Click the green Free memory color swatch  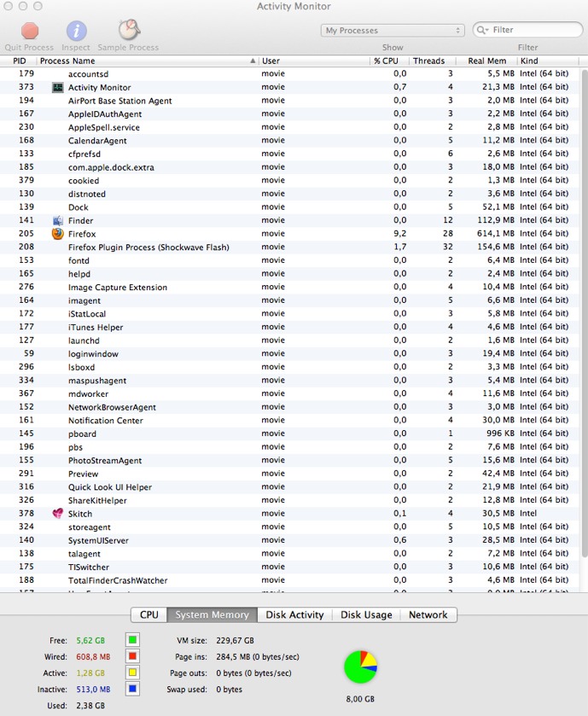(132, 640)
